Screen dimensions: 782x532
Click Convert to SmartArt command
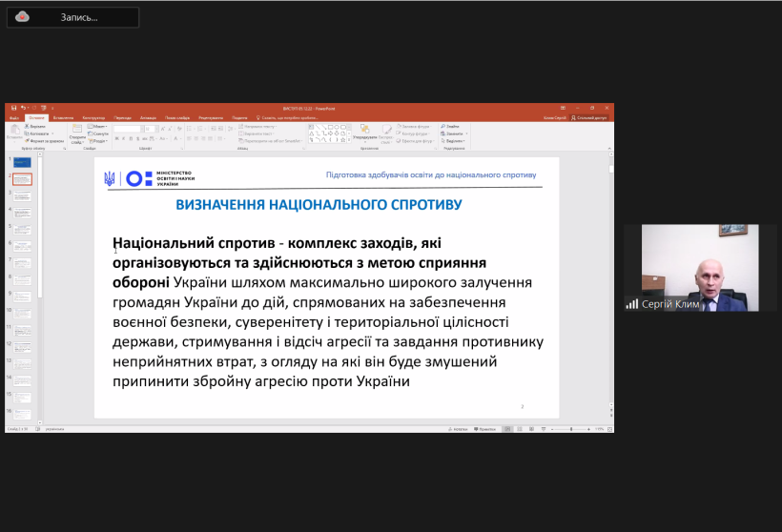click(x=271, y=141)
